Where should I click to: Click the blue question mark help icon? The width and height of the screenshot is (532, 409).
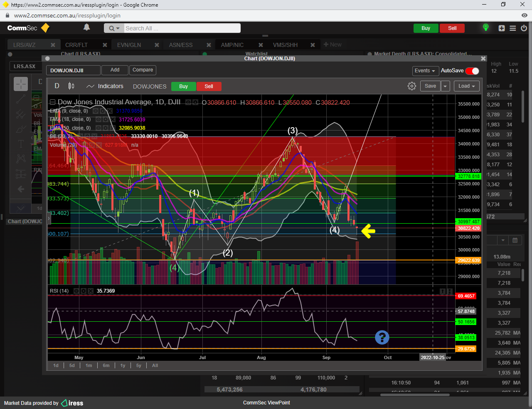pos(382,337)
